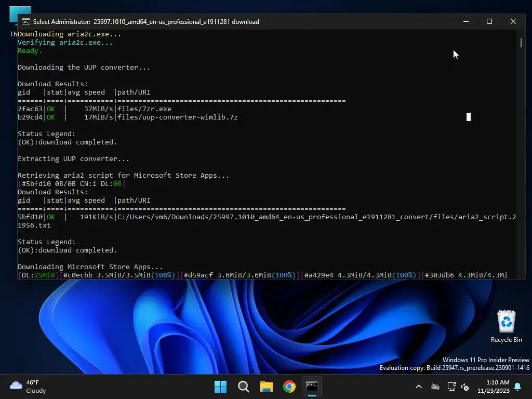Open the Recycle Bin desktop icon
The image size is (532, 399).
506,326
